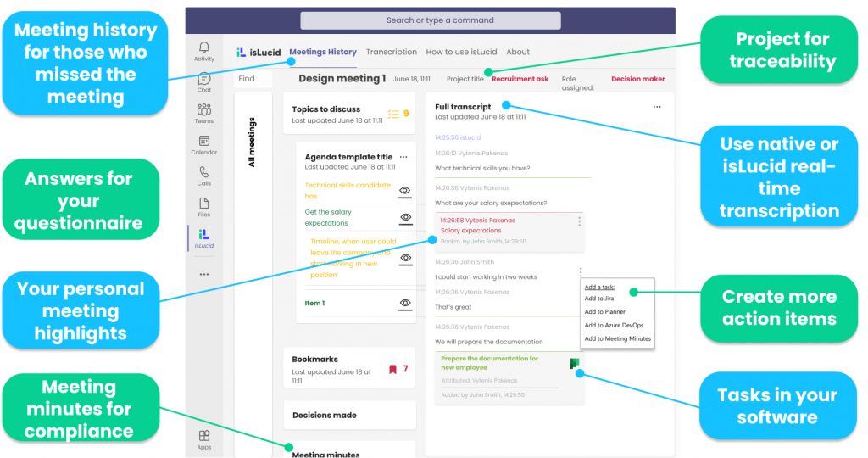This screenshot has width=868, height=458.
Task: Click the Design meeting 1 heading
Action: [x=342, y=79]
